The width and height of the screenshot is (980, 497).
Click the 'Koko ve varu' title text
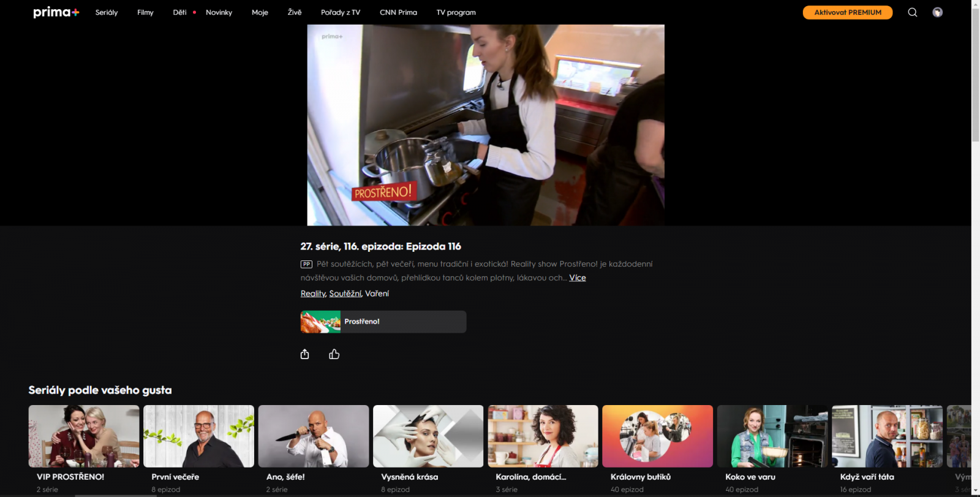tap(750, 477)
